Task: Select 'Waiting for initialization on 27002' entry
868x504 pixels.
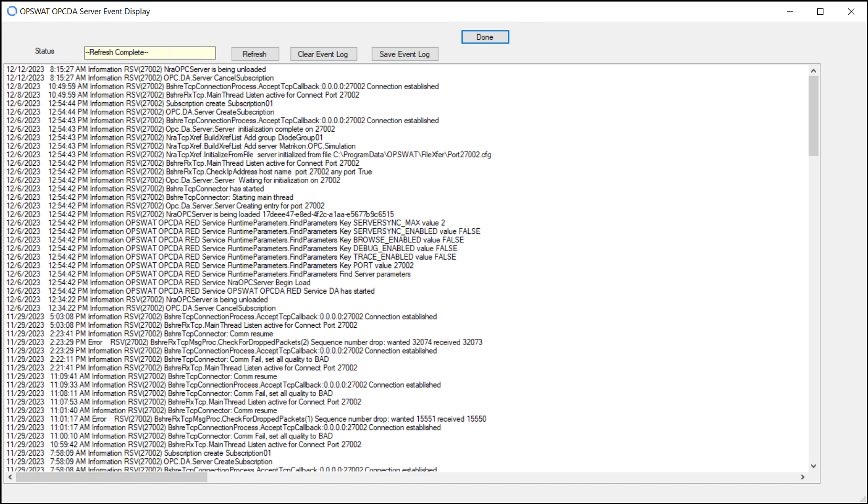Action: click(x=173, y=180)
